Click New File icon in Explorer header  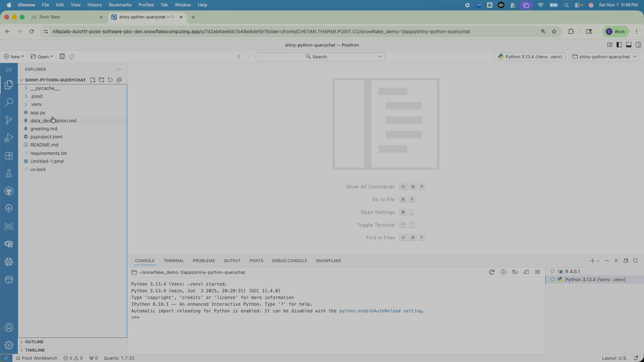(93, 80)
